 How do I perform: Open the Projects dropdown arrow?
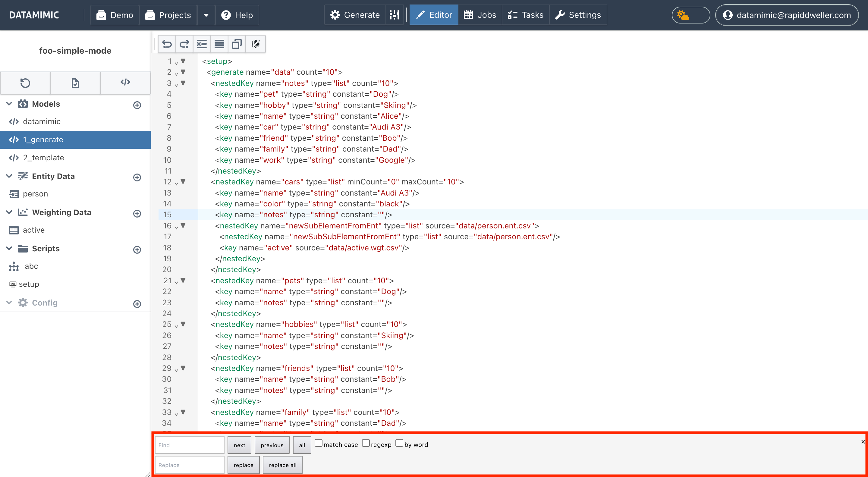206,15
